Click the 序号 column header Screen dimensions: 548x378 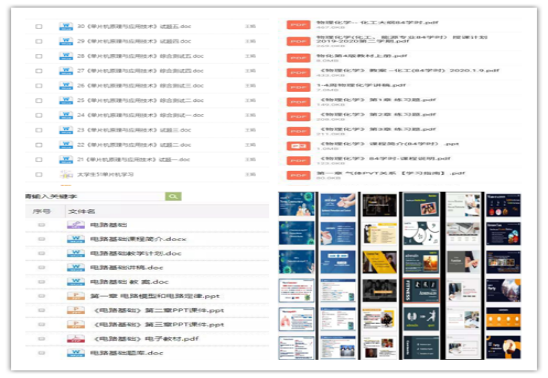coord(42,211)
